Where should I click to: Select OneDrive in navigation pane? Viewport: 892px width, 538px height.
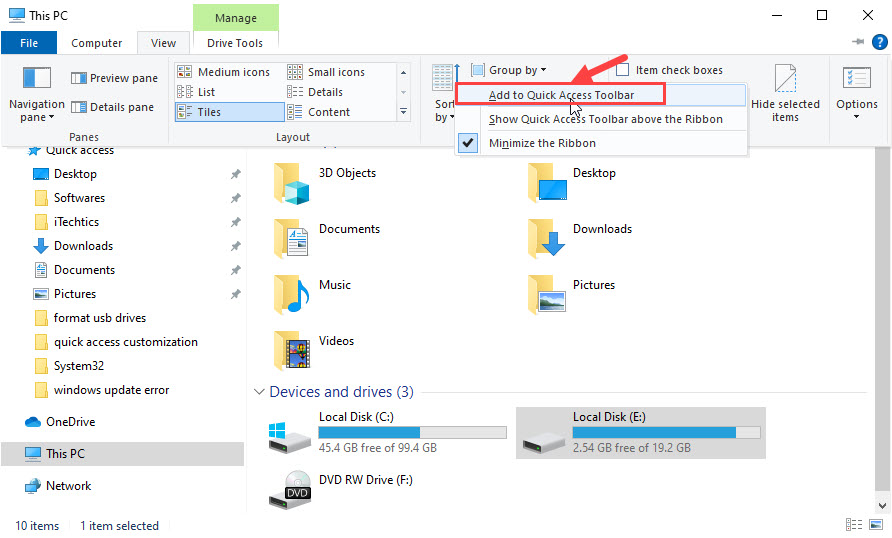(x=71, y=421)
